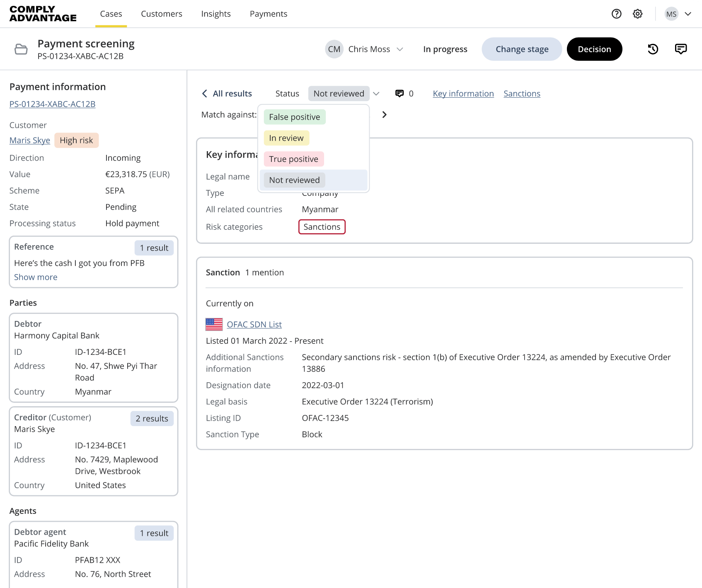Click the Debtor agent 1 result badge

click(x=154, y=533)
